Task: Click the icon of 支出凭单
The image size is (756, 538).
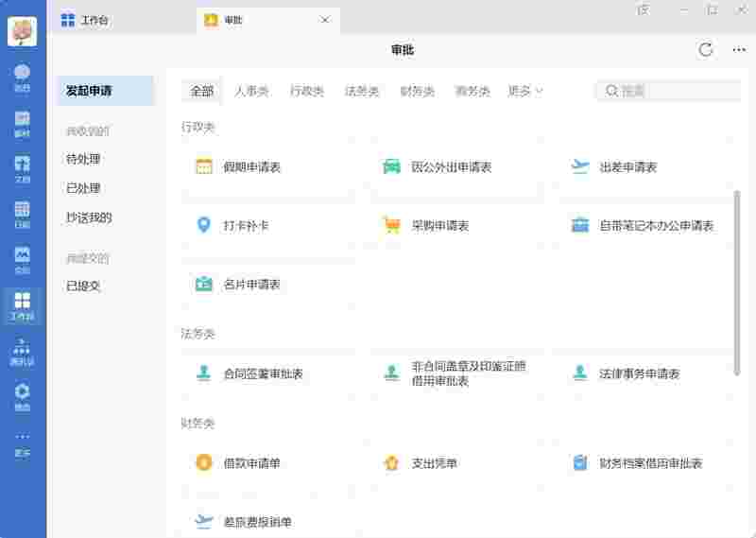Action: coord(391,462)
